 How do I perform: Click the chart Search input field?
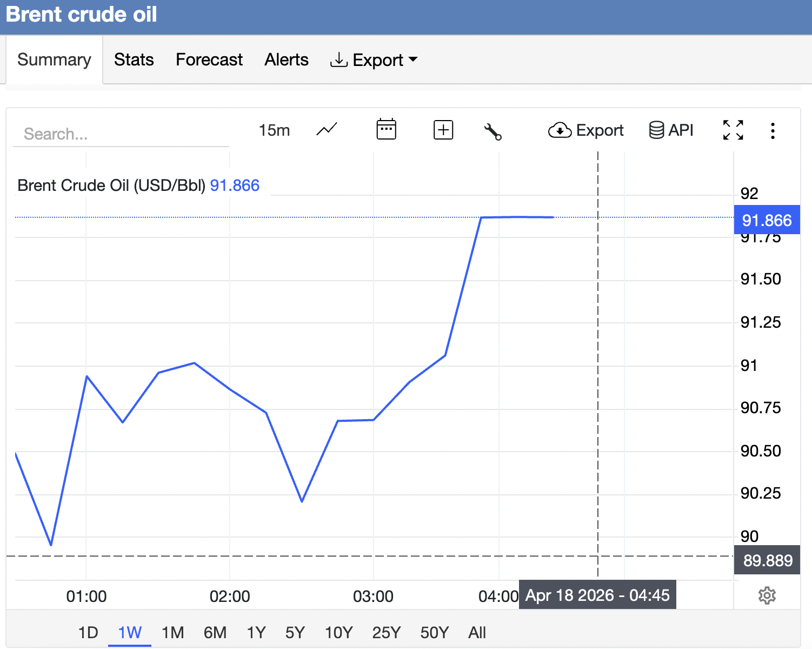point(121,134)
